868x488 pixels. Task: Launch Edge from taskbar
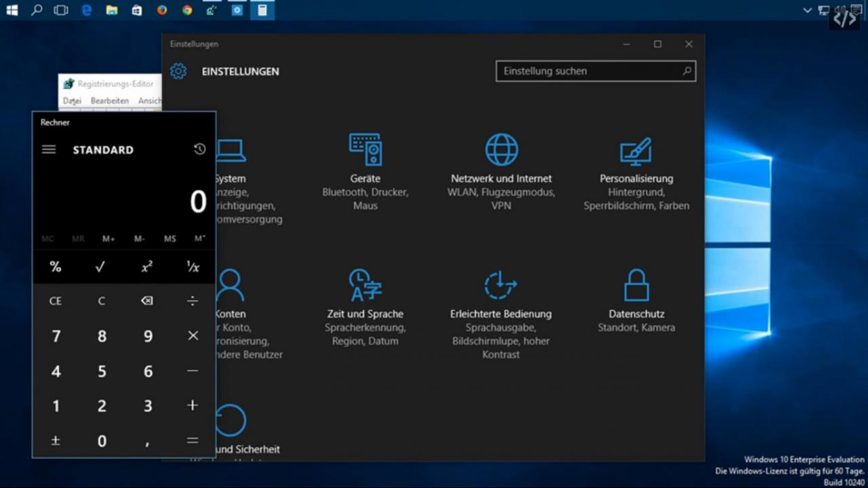click(86, 10)
